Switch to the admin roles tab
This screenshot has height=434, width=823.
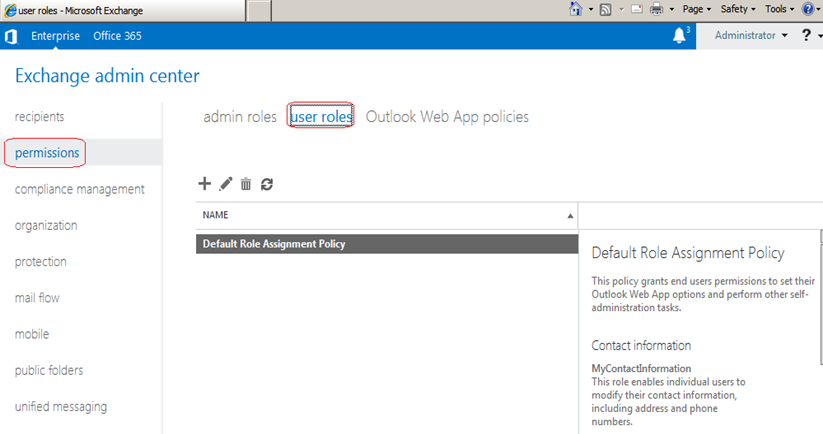[239, 117]
